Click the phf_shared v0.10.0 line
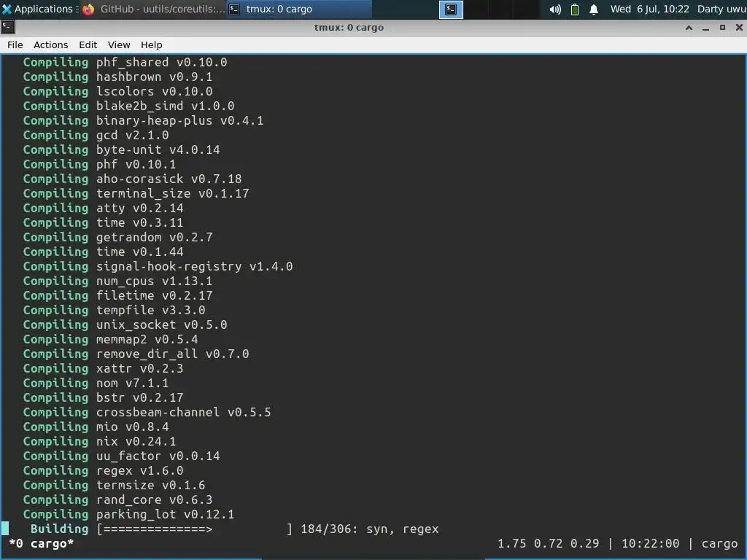 (x=125, y=63)
